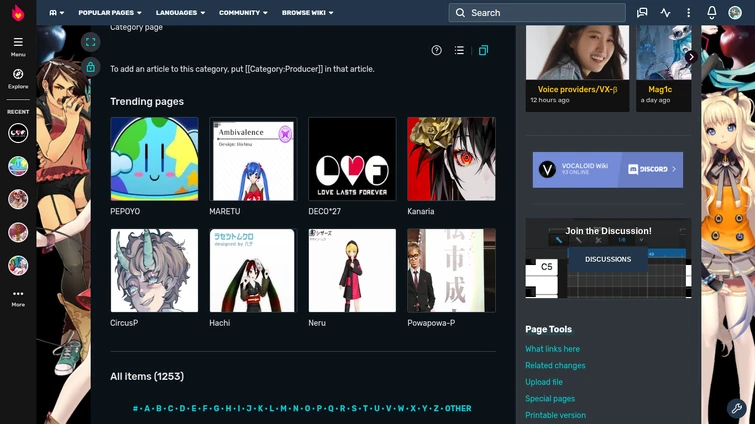Open What links here link
This screenshot has width=755, height=424.
(552, 349)
